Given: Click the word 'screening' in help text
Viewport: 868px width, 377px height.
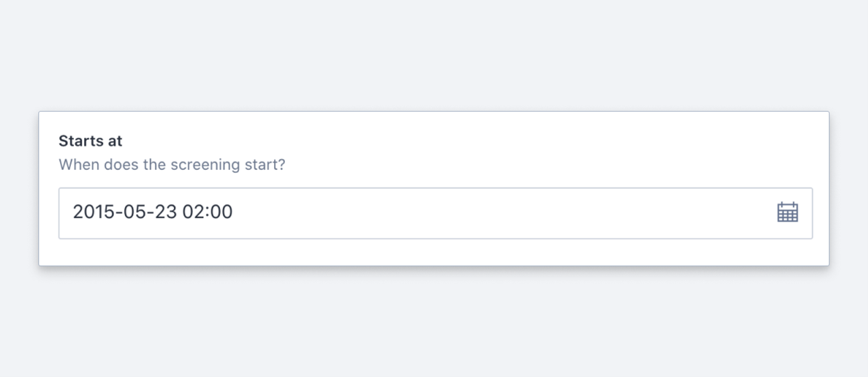Looking at the screenshot, I should click(205, 165).
